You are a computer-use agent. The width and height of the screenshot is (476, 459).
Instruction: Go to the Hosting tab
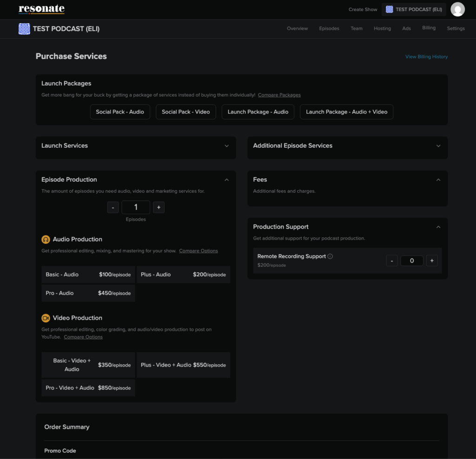[x=382, y=28]
